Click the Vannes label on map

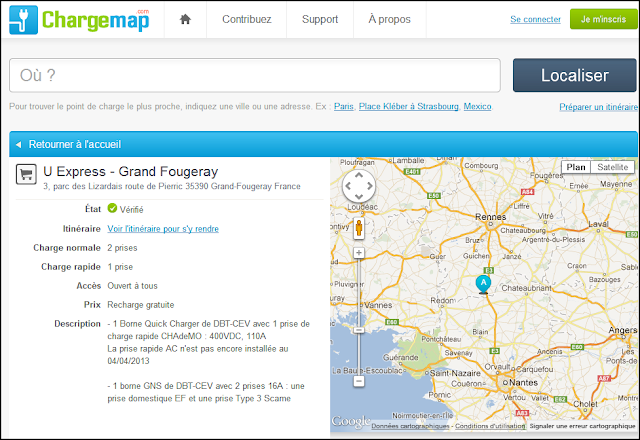[x=378, y=305]
